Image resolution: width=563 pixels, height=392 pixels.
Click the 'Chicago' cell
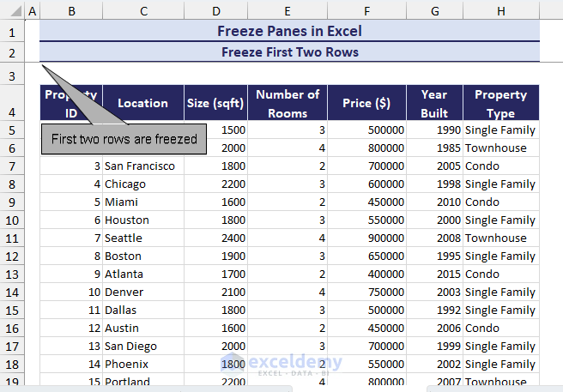(143, 184)
